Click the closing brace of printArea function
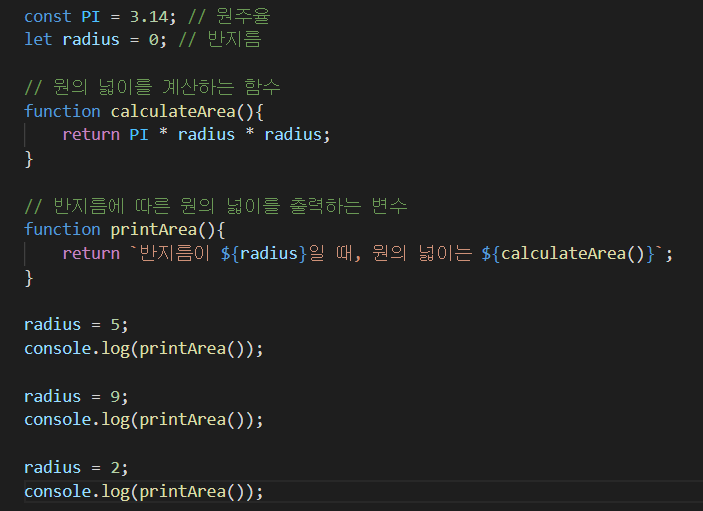The image size is (703, 511). pyautogui.click(x=29, y=277)
